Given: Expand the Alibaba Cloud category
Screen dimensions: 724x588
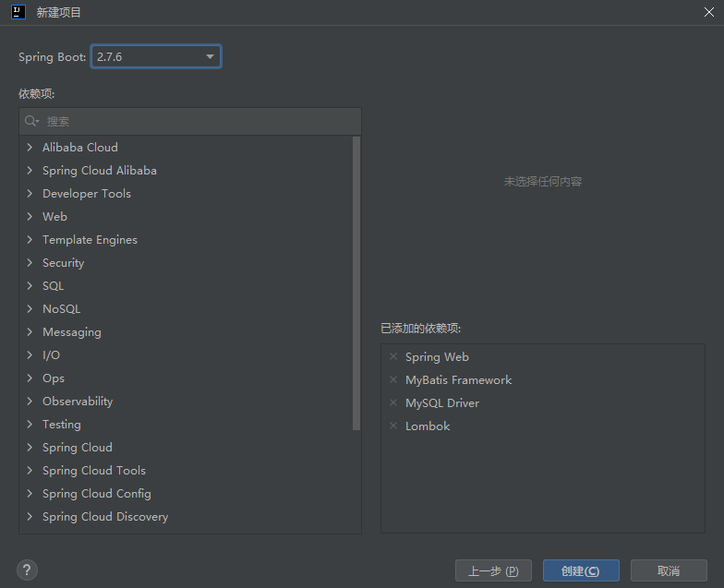Looking at the screenshot, I should tap(30, 148).
